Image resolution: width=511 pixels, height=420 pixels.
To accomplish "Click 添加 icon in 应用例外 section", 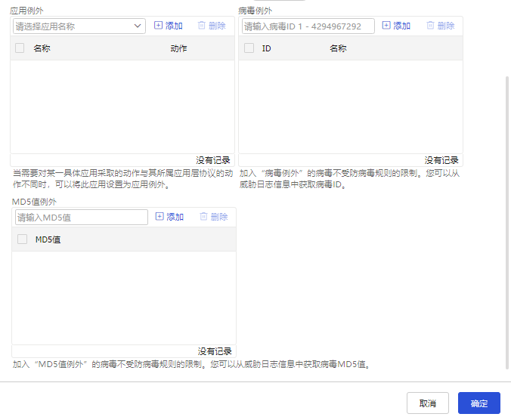I will click(x=159, y=26).
